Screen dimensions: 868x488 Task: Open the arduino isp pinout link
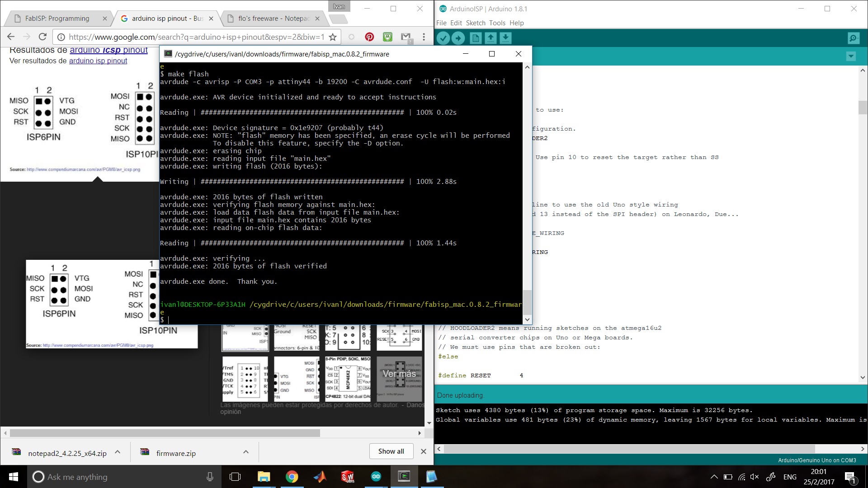(98, 61)
